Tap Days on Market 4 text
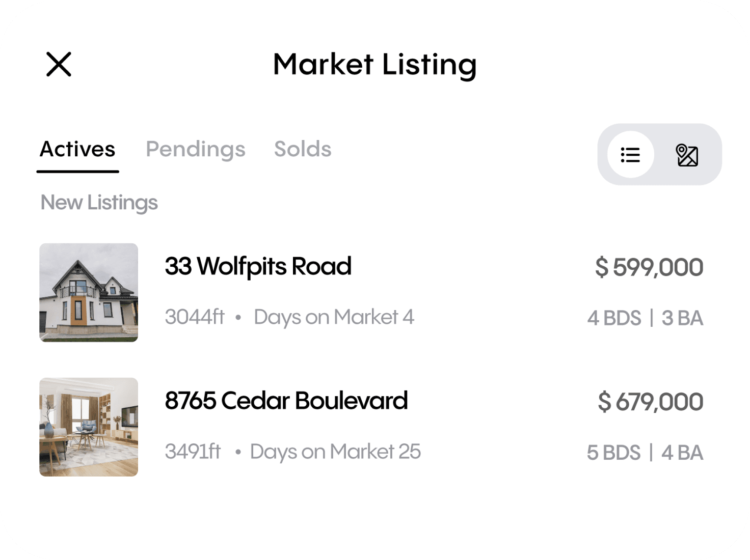Viewport: 750px width, 560px height. click(x=334, y=317)
